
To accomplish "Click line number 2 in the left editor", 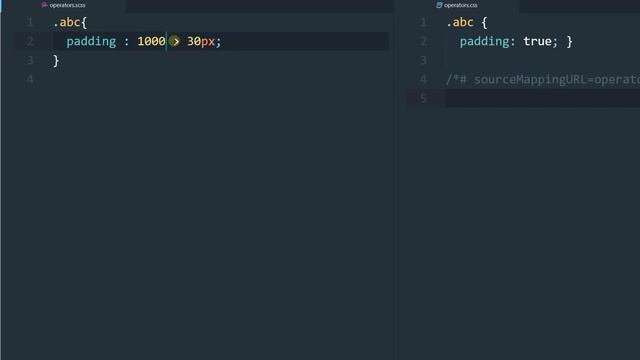I will (30, 41).
